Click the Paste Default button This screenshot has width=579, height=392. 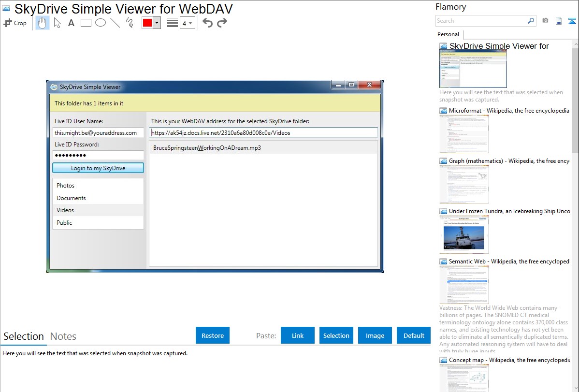coord(414,335)
